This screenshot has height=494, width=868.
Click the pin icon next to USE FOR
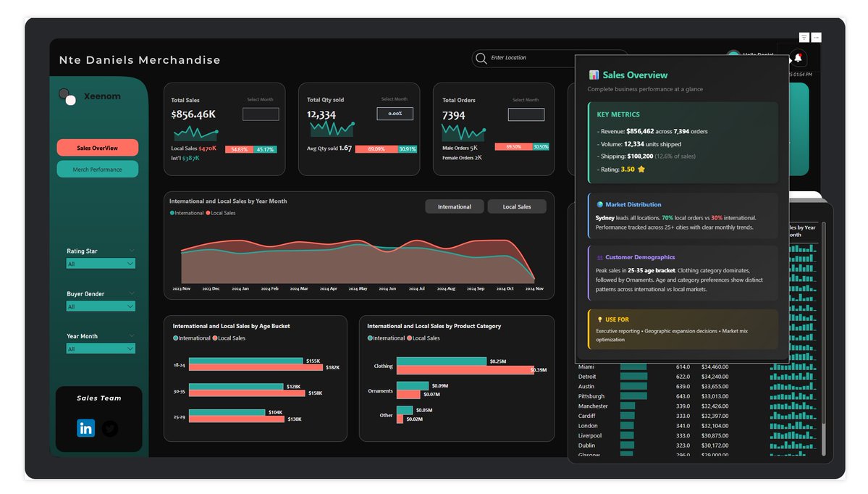coord(599,319)
